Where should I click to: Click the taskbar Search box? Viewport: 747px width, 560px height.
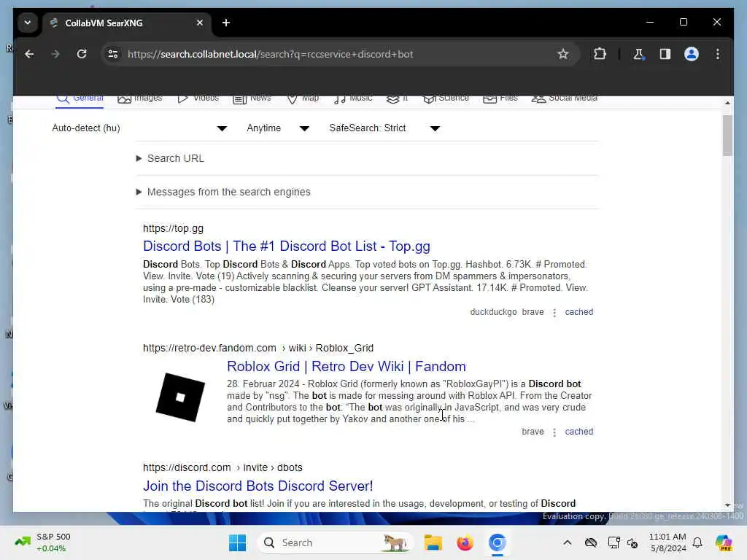(x=335, y=542)
